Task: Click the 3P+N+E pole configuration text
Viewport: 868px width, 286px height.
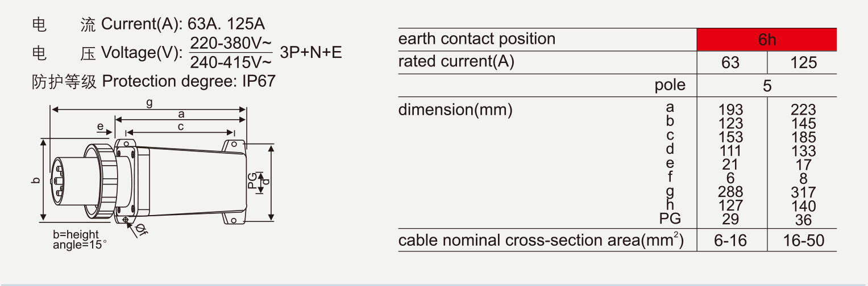Action: point(311,53)
